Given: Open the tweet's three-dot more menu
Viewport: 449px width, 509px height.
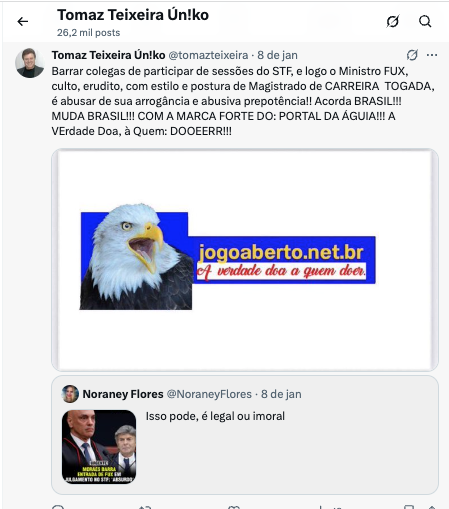Looking at the screenshot, I should (x=432, y=55).
